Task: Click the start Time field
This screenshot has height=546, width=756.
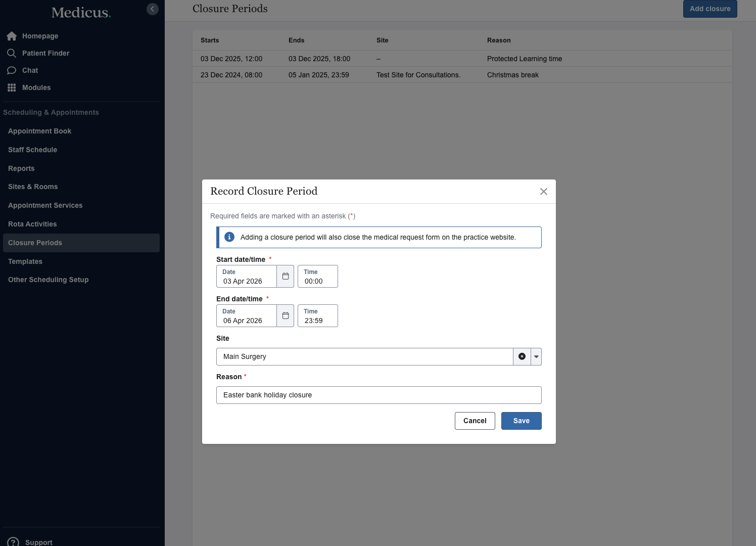Action: point(317,277)
